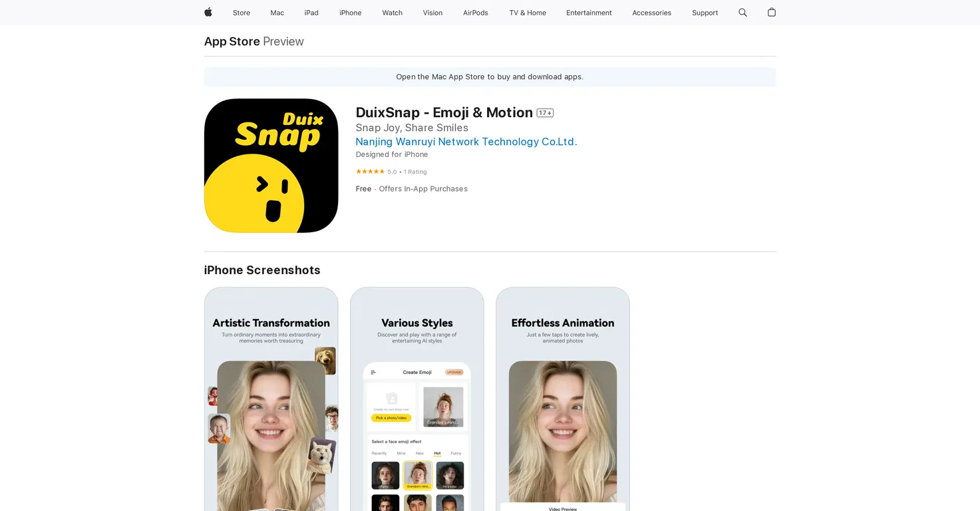Open the Store menu
This screenshot has height=511, width=980.
[x=242, y=13]
